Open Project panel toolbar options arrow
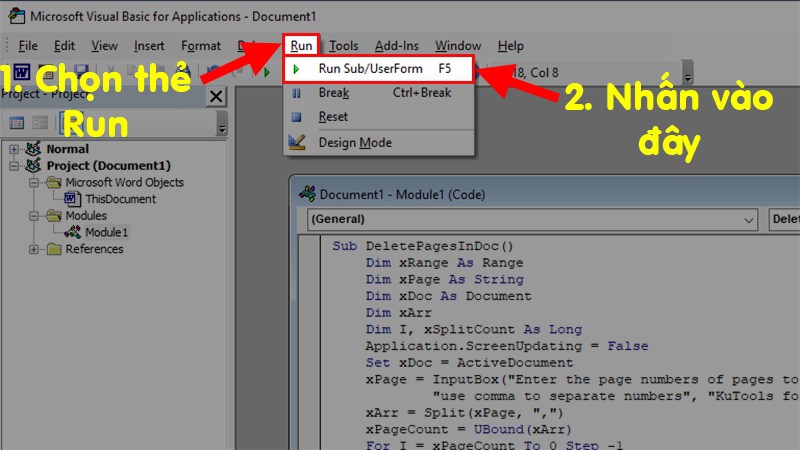The image size is (800, 450). [x=222, y=123]
